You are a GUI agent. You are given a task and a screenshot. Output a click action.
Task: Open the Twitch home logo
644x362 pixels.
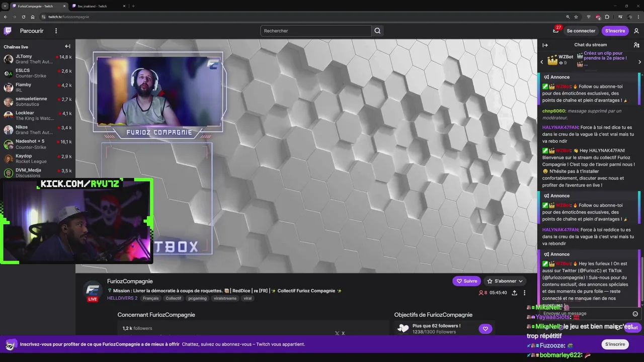tap(8, 31)
